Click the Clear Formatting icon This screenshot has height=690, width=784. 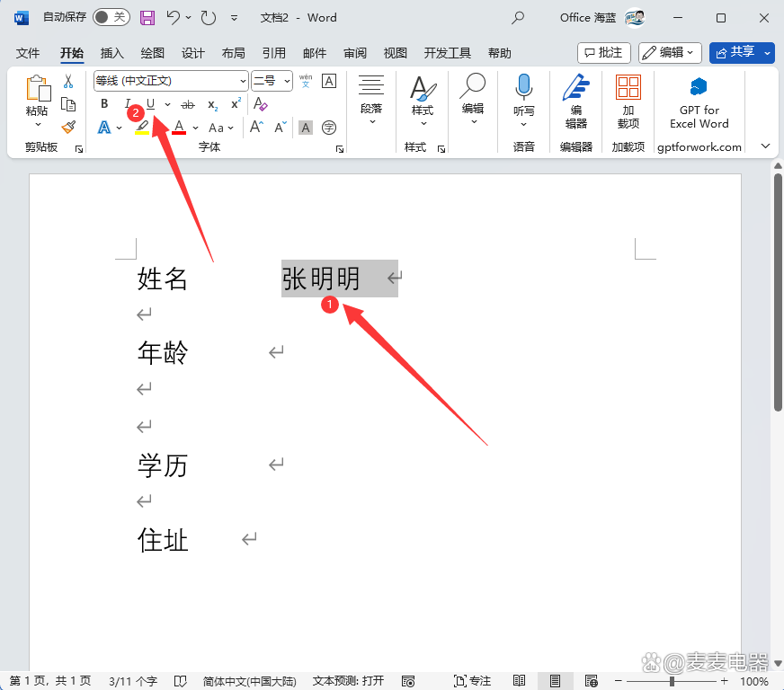coord(260,104)
